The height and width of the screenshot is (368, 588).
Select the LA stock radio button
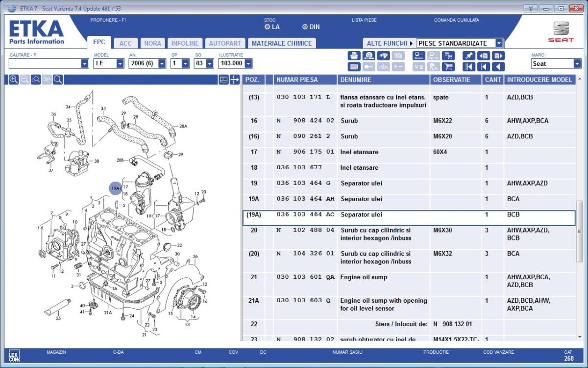pyautogui.click(x=268, y=27)
